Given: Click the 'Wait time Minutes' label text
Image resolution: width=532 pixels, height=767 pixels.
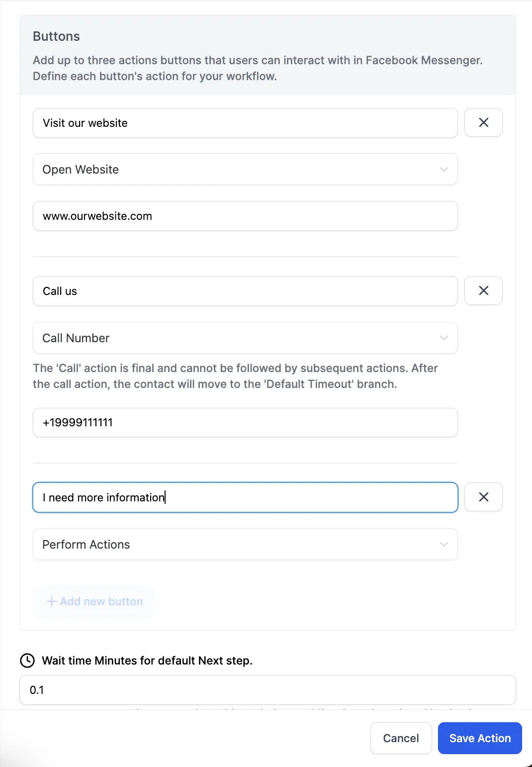Looking at the screenshot, I should point(147,661).
